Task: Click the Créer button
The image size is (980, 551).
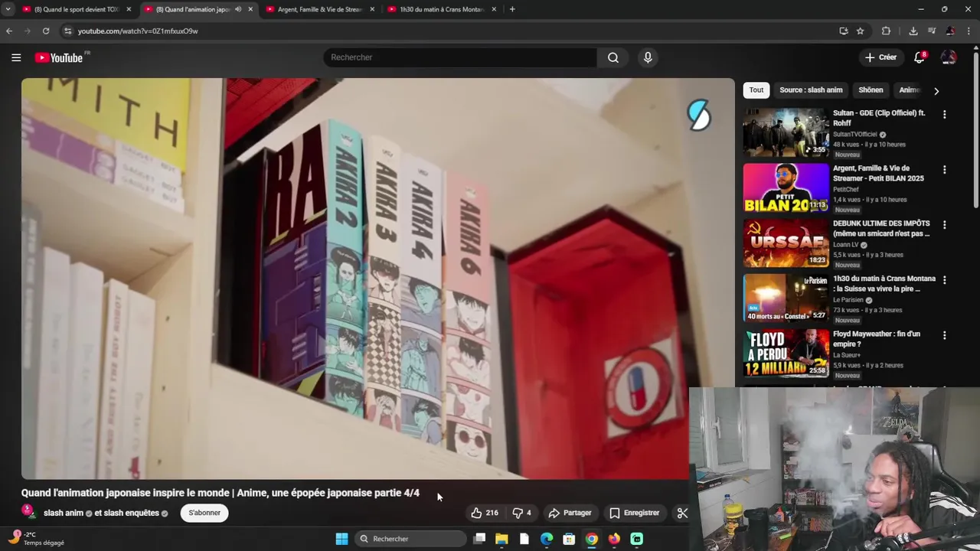Action: [x=880, y=57]
